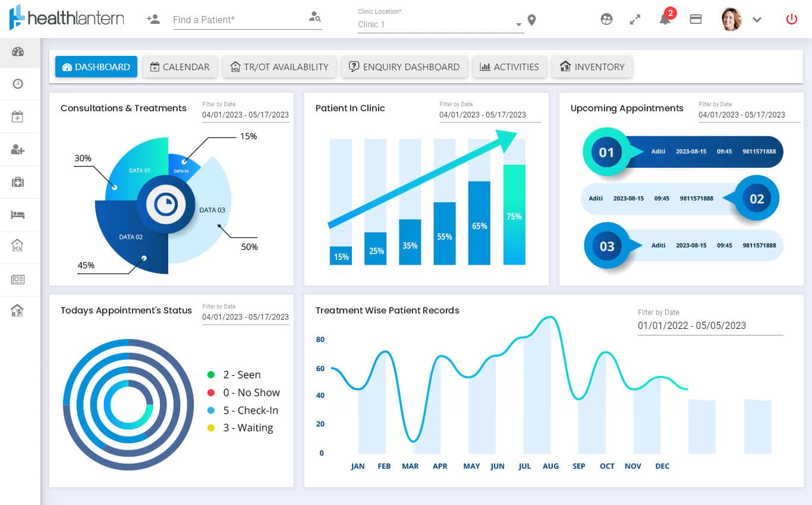Click the 'Treatment Wise Patient Records' title
The width and height of the screenshot is (812, 505).
tap(388, 310)
